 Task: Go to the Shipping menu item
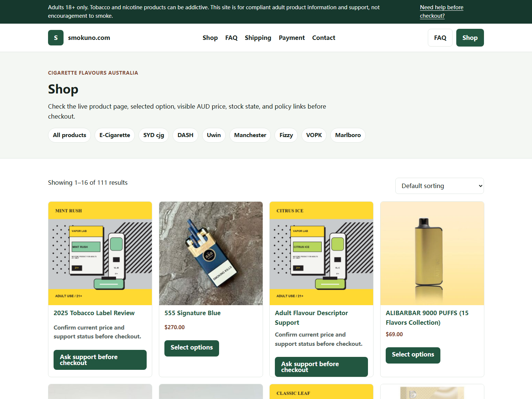[x=258, y=38]
